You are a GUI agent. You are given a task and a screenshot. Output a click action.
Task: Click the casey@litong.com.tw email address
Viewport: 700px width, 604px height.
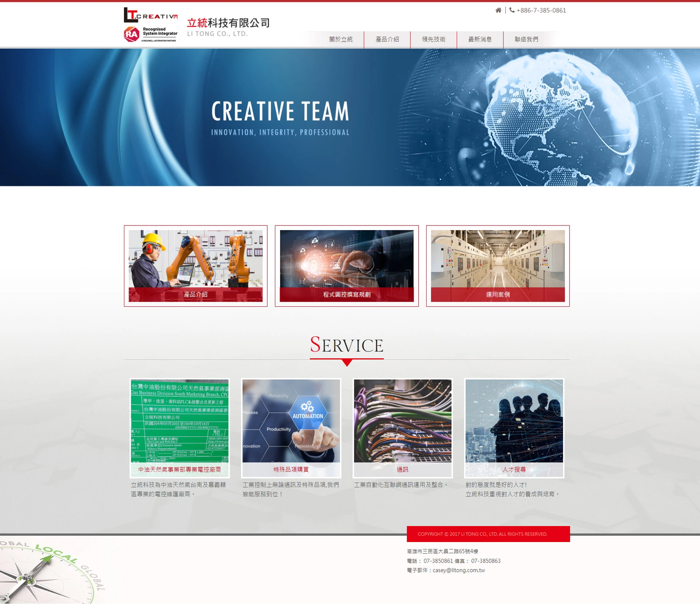pos(459,570)
